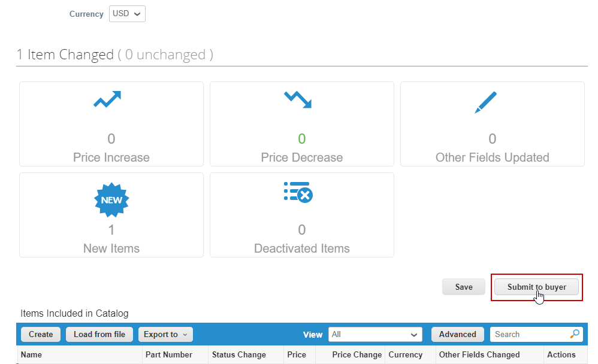Select the Deactivated Items card
Image resolution: width=598 pixels, height=364 pixels.
pyautogui.click(x=301, y=215)
